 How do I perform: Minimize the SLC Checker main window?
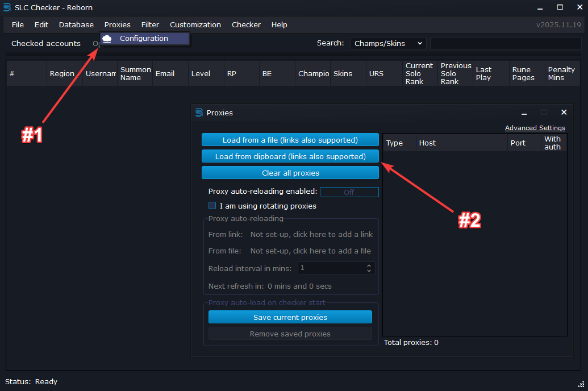(540, 7)
